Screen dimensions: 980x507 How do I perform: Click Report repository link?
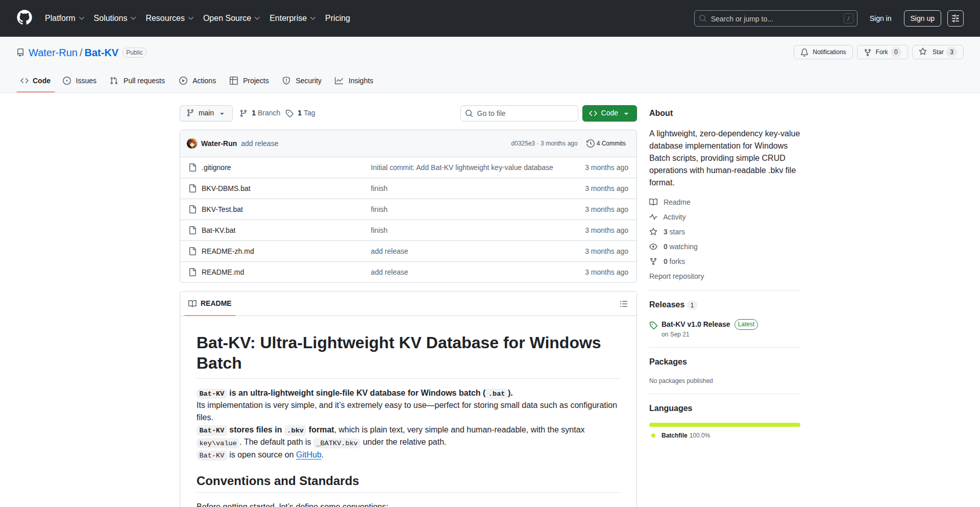point(676,276)
